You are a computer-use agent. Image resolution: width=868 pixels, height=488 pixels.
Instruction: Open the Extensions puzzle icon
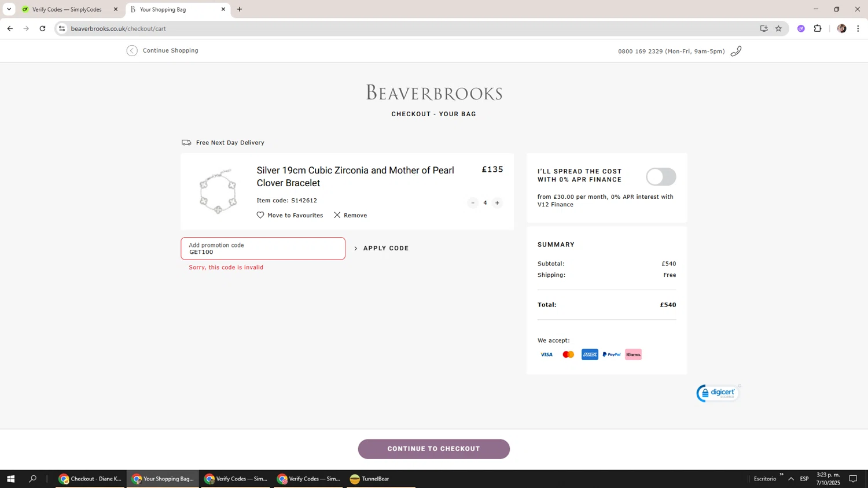[x=818, y=28]
